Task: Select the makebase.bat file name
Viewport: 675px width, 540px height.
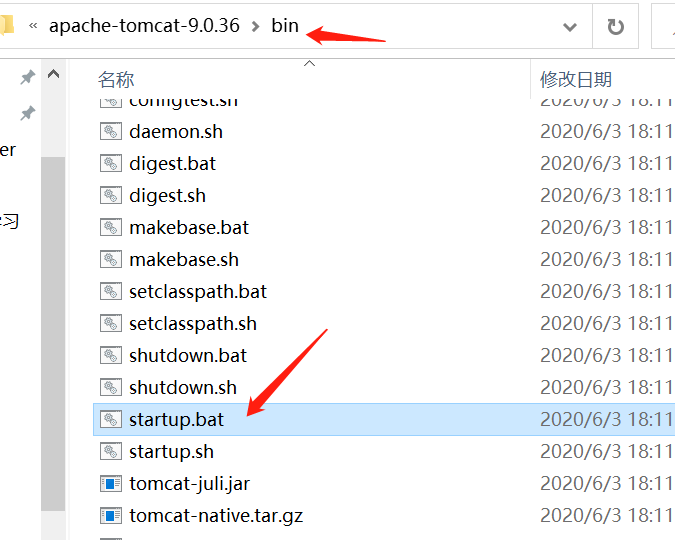Action: (189, 228)
